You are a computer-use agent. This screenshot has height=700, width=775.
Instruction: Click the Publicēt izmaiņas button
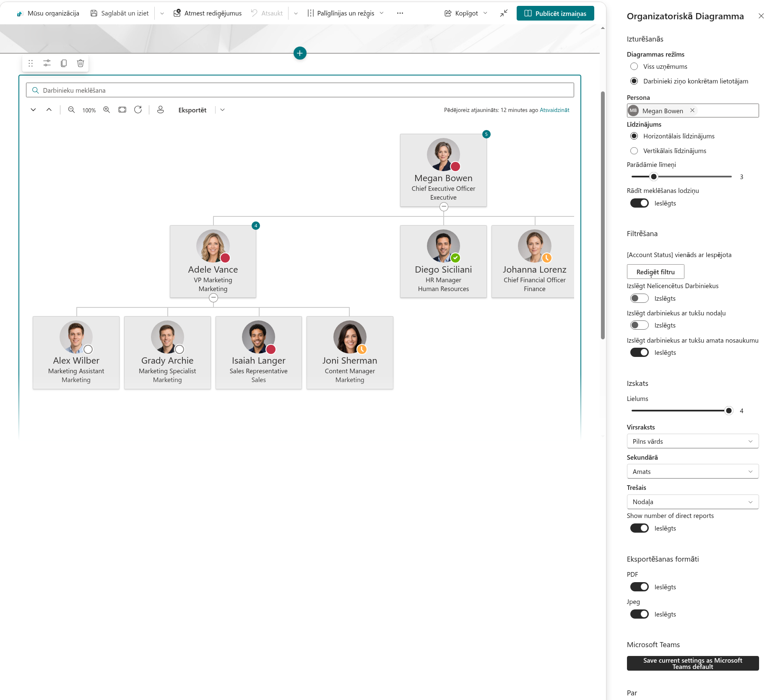tap(555, 13)
